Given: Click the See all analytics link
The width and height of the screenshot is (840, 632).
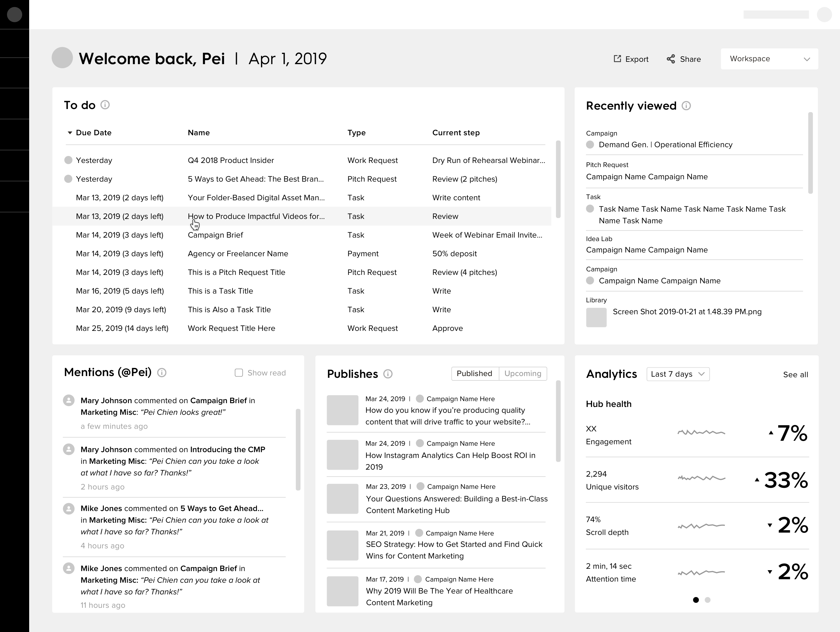Looking at the screenshot, I should point(795,375).
